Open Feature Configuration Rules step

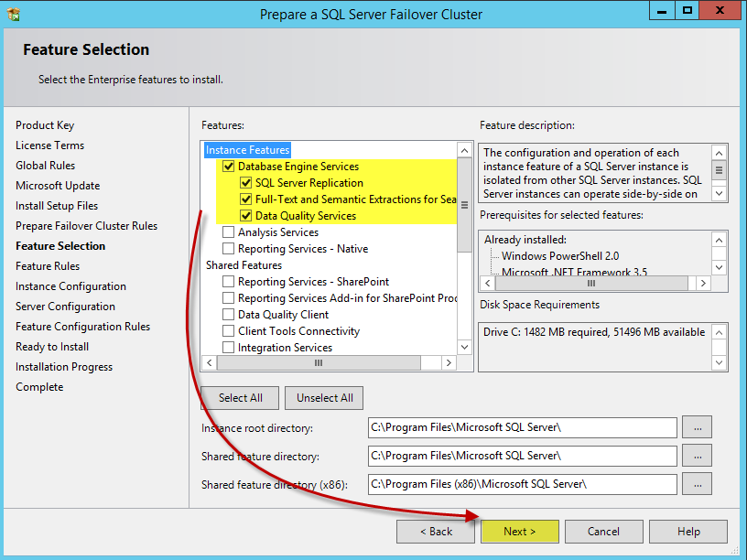coord(83,326)
